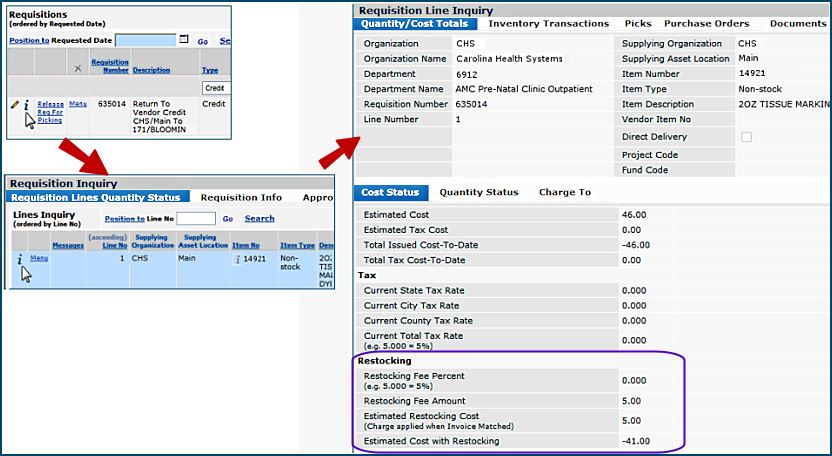Screen dimensions: 832x456
Task: Click the Release Req For Picking link
Action: click(49, 112)
